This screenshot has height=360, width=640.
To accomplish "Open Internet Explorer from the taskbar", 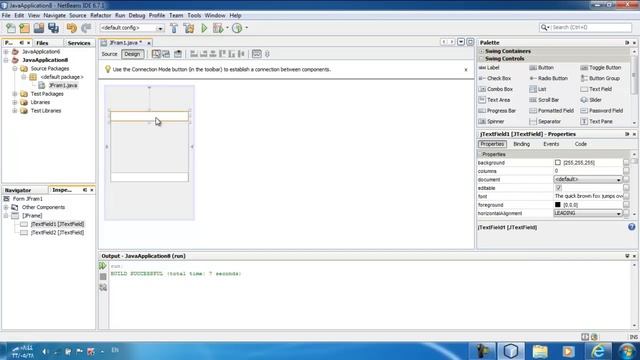I will pyautogui.click(x=598, y=351).
